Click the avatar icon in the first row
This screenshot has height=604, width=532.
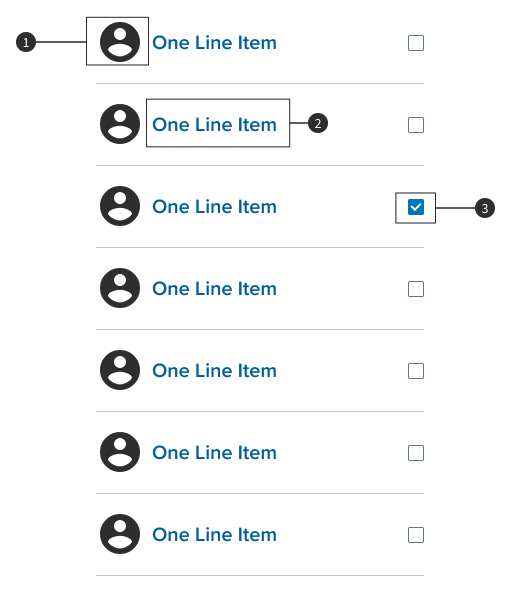[120, 42]
